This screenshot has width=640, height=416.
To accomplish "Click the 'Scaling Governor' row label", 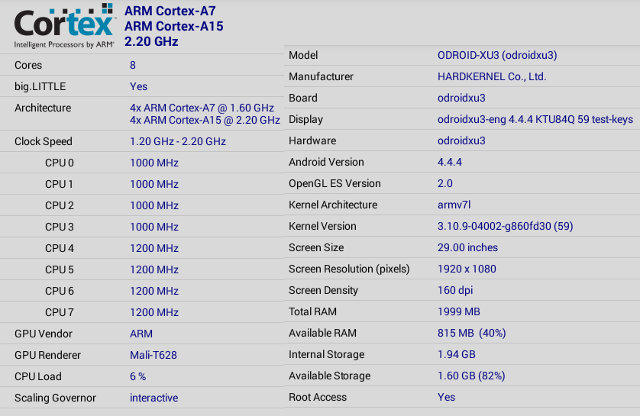I will click(55, 398).
